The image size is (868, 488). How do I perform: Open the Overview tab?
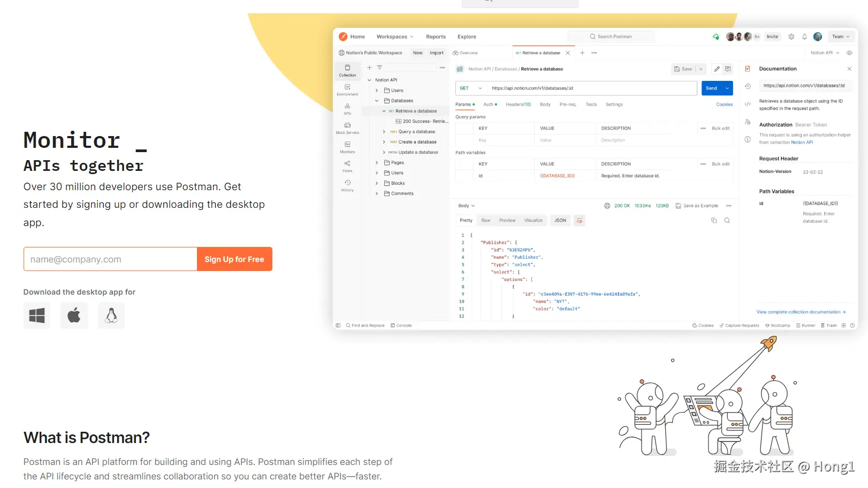click(x=465, y=53)
